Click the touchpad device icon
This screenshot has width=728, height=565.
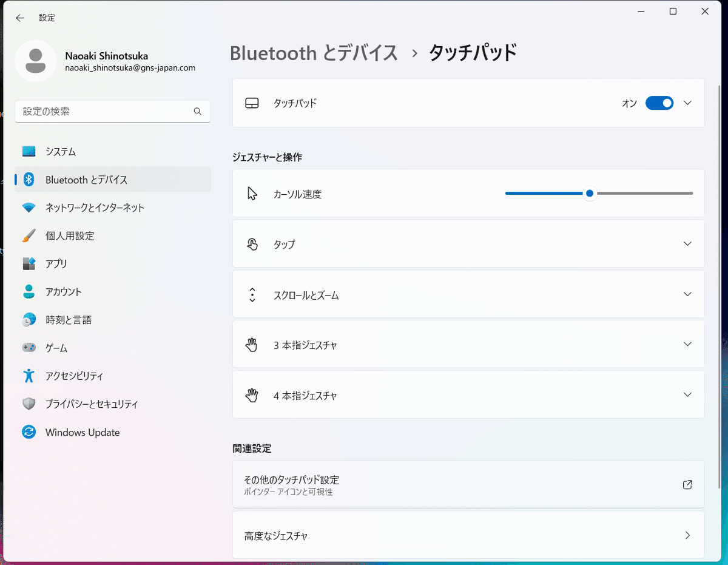[x=252, y=103]
